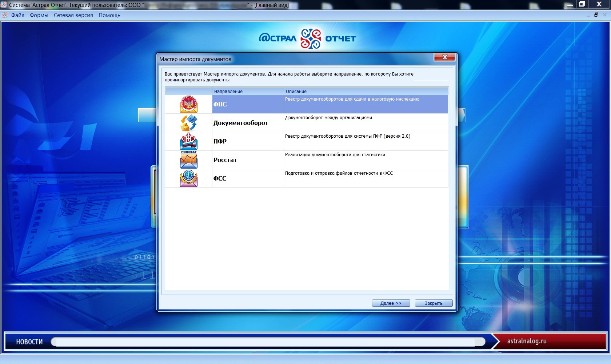Click description 'Реестр документооборотов для сдачи в налоговую инспекцию'
611x364 pixels.
click(352, 99)
